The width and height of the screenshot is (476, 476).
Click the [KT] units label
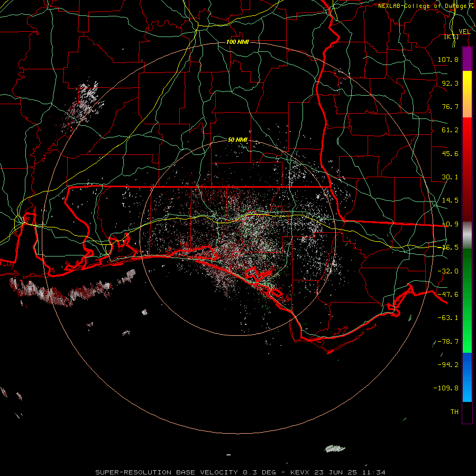click(x=451, y=36)
